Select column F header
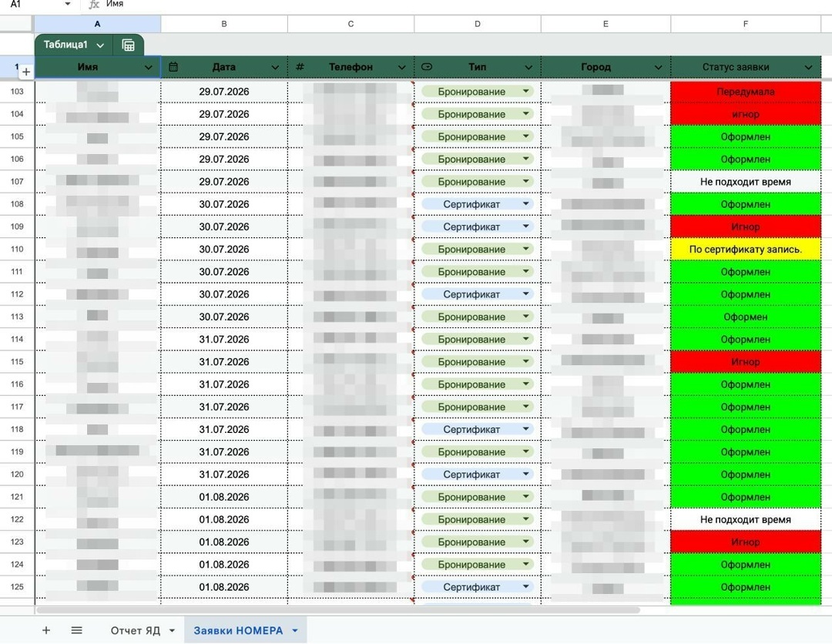 [x=746, y=24]
